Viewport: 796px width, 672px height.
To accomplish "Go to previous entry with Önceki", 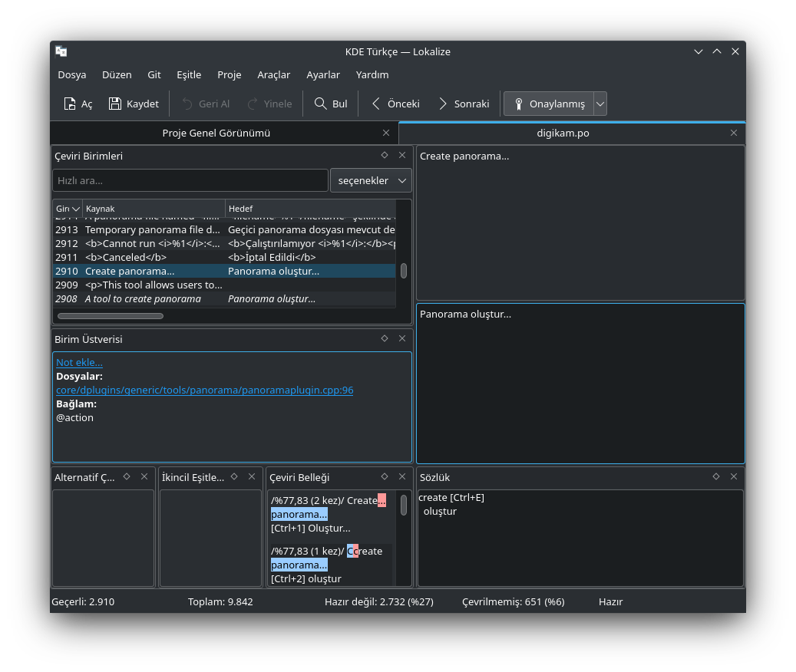I will pos(395,104).
